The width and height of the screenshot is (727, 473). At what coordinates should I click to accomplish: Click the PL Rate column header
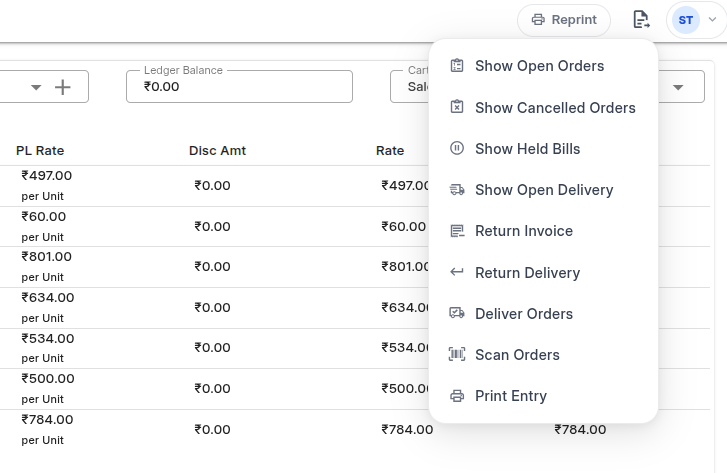[x=40, y=151]
